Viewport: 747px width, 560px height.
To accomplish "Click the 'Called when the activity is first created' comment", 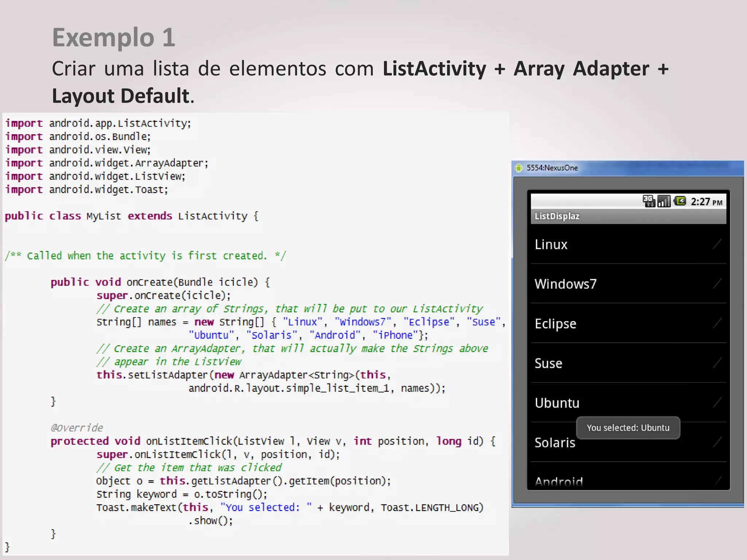I will pyautogui.click(x=146, y=256).
